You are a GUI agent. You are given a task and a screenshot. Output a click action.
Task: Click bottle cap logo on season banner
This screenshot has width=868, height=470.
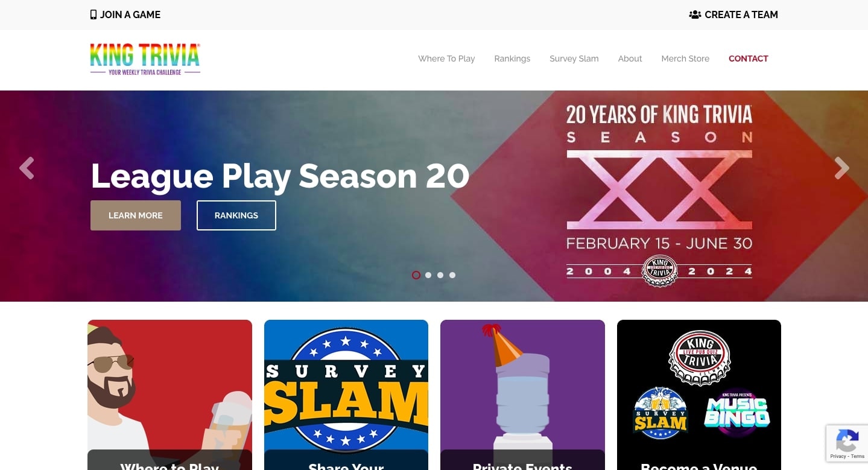[x=659, y=271]
